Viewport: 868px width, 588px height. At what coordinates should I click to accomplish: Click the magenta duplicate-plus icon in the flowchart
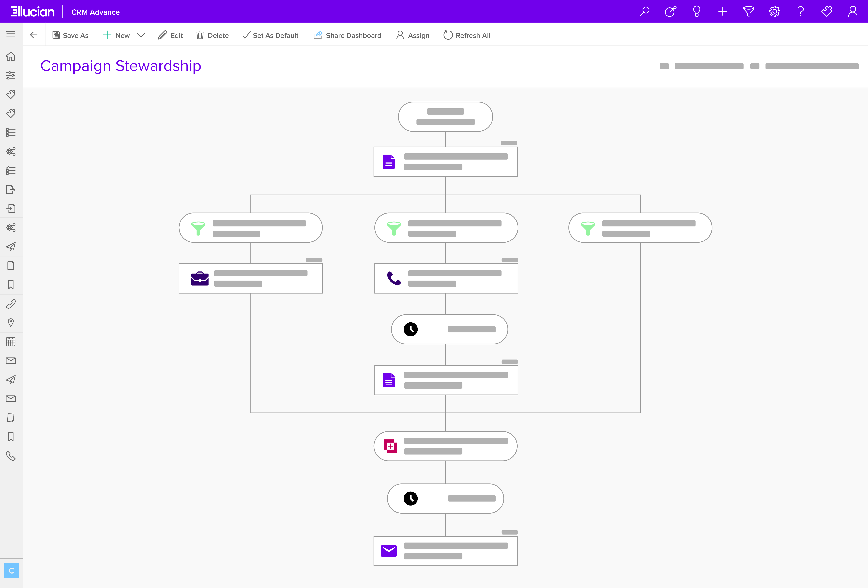[390, 446]
